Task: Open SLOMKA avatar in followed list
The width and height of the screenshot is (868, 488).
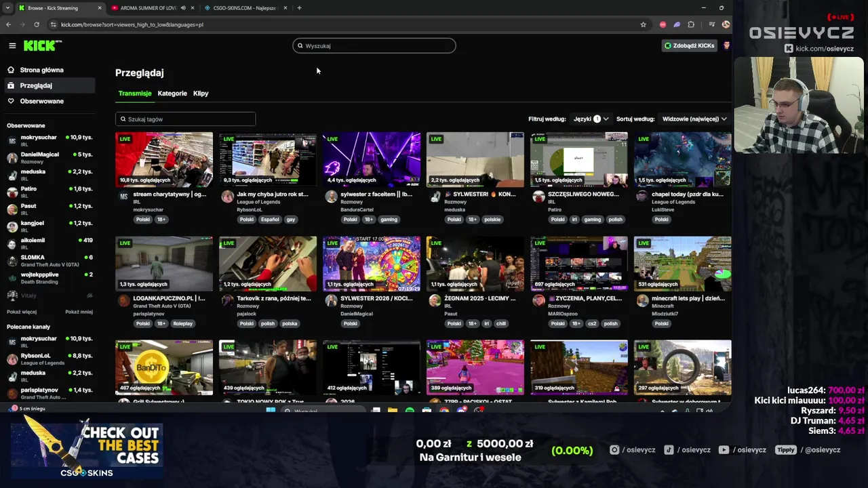Action: 12,261
